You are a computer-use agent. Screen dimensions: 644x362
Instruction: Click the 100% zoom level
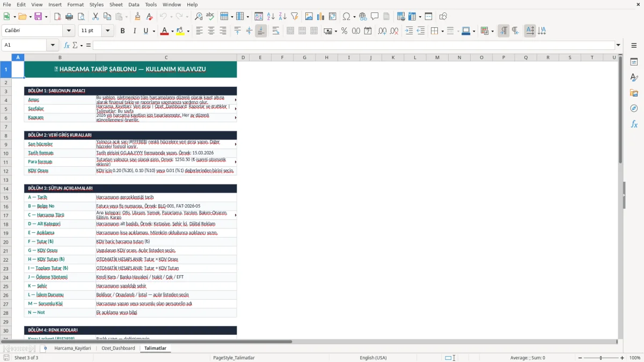point(635,358)
